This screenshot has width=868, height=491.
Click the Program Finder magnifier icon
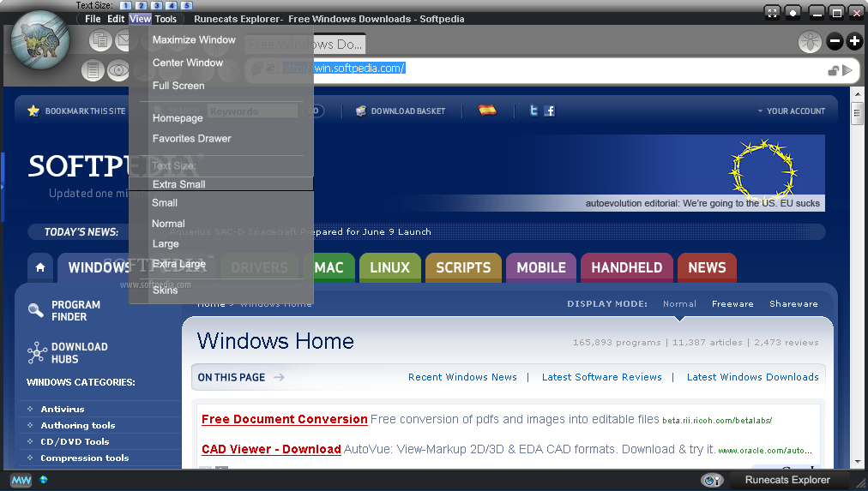point(36,310)
